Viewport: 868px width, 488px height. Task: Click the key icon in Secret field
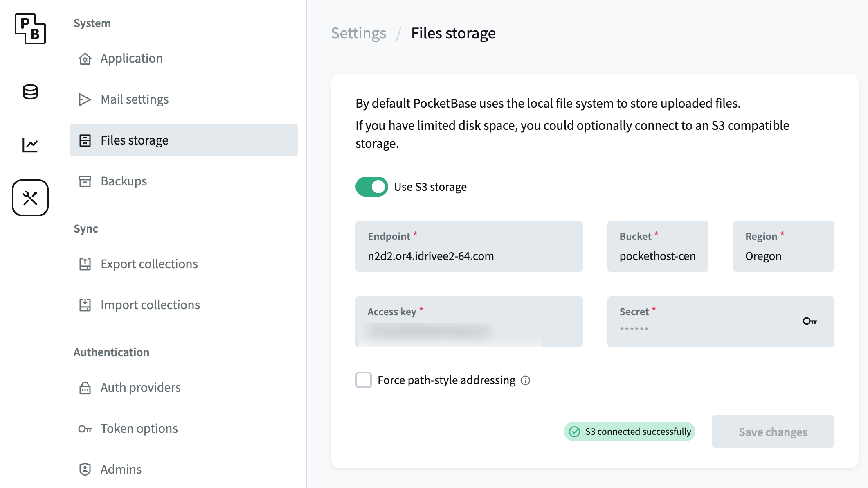[810, 321]
